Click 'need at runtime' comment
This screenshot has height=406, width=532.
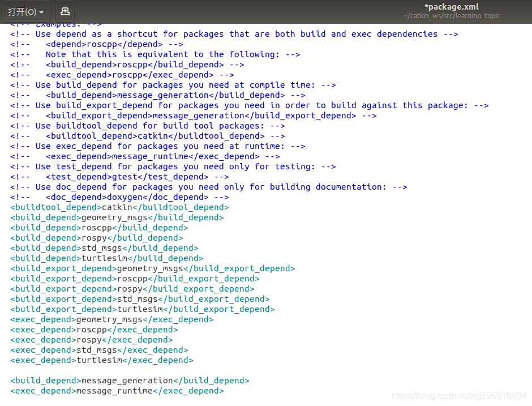[x=158, y=146]
